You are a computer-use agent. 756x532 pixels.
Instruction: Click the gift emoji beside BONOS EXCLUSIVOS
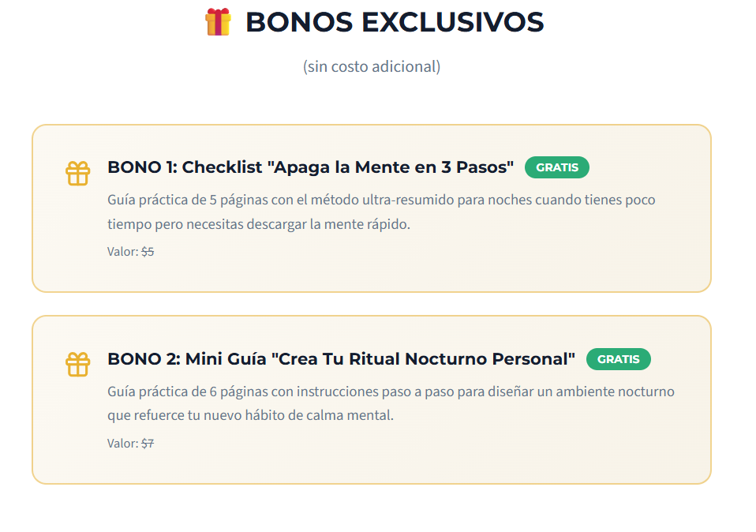(219, 22)
